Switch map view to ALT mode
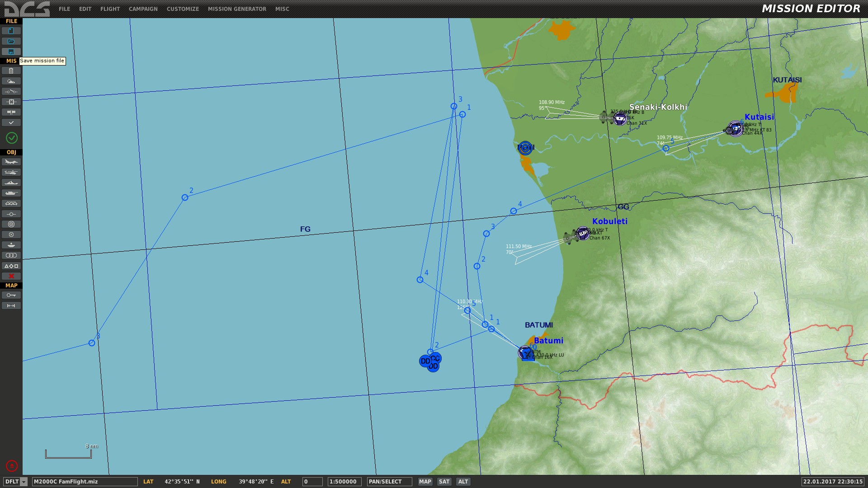Viewport: 868px width, 488px height. [463, 482]
